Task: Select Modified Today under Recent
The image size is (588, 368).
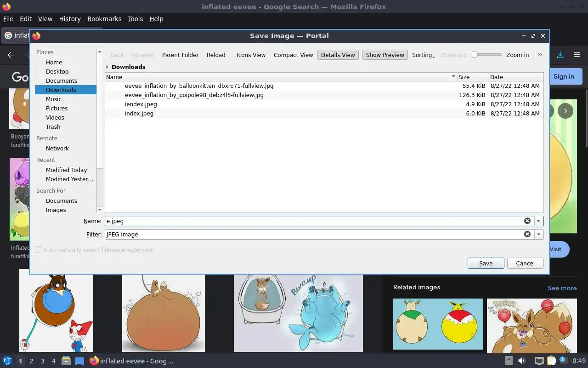Action: click(x=66, y=170)
